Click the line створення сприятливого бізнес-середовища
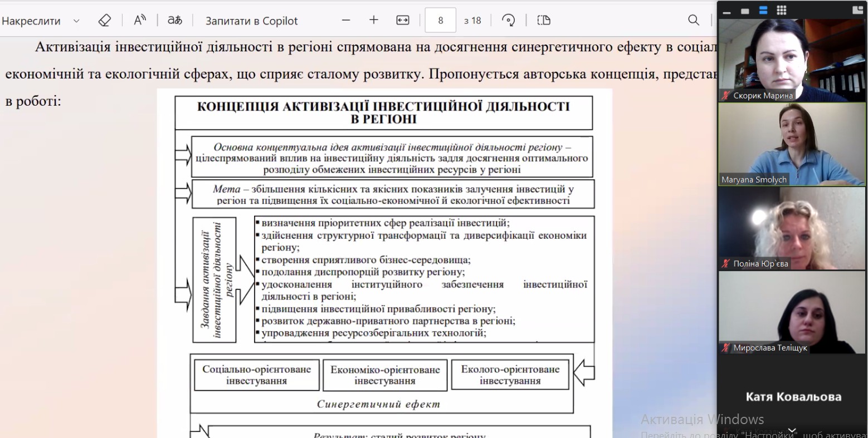 tap(366, 260)
